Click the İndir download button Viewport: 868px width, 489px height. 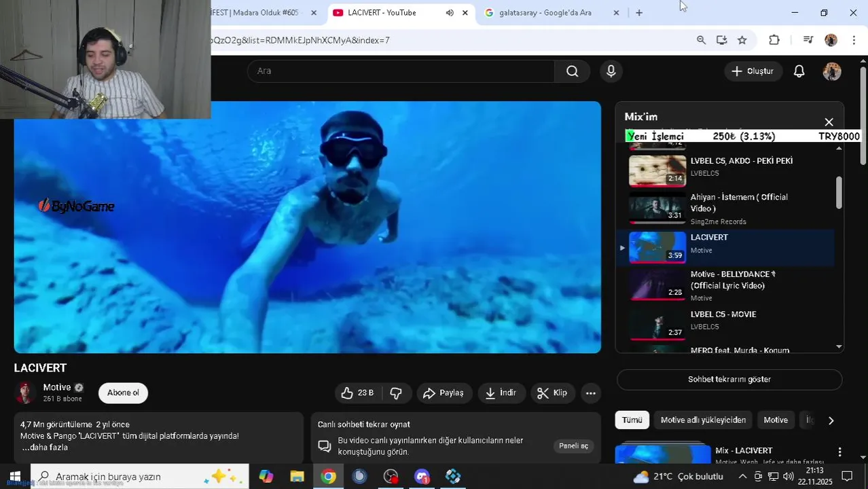click(x=501, y=393)
